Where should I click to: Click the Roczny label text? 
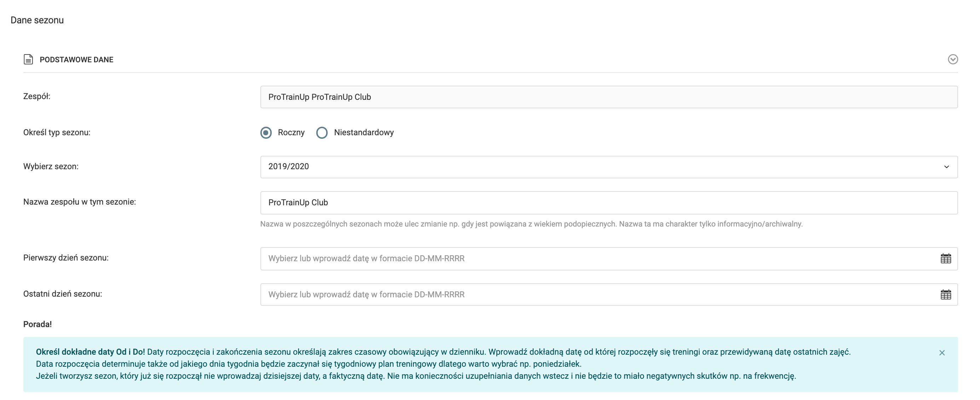click(291, 132)
